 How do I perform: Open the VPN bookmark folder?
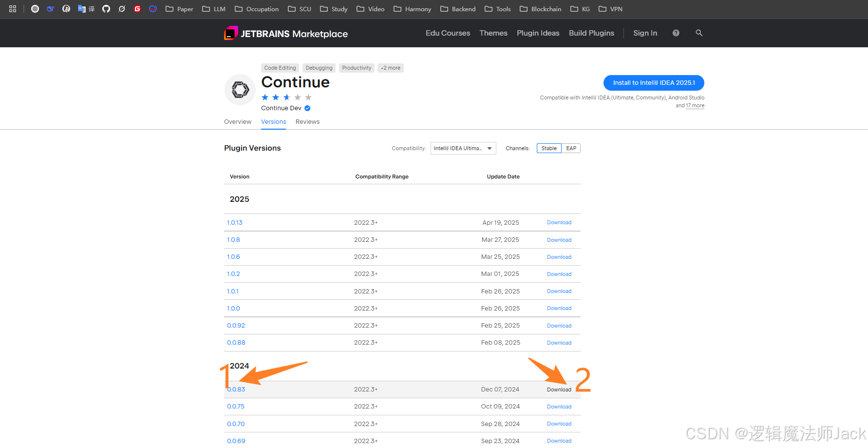pos(610,9)
